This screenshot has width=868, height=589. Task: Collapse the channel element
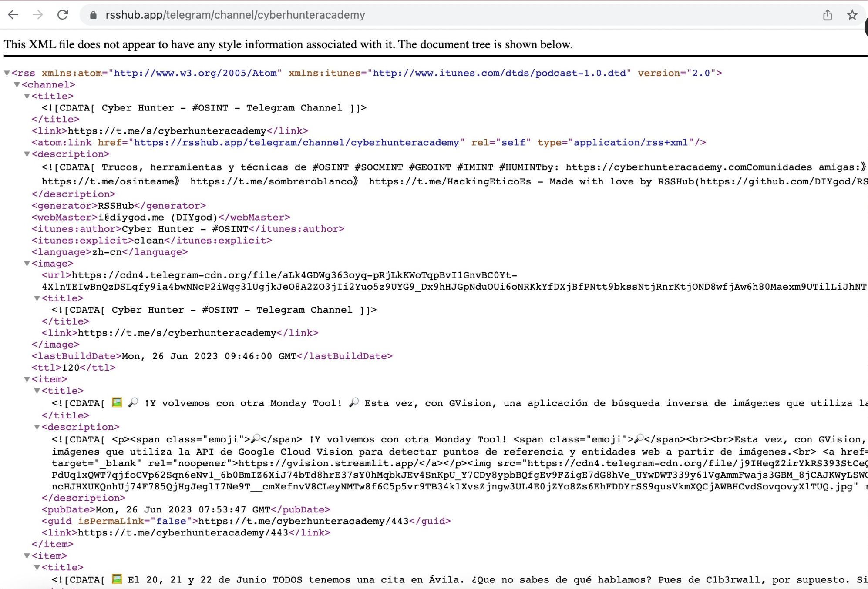coord(17,85)
